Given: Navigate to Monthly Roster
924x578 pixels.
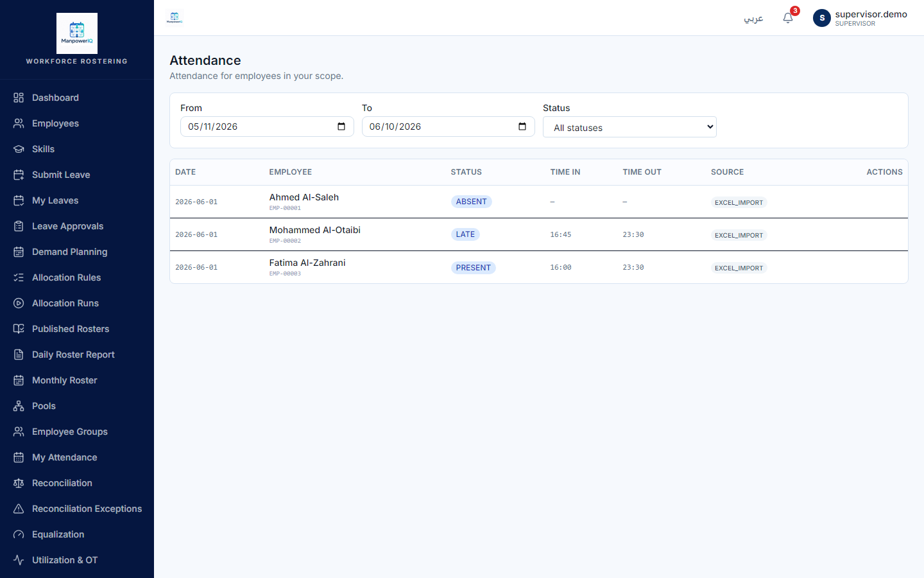Looking at the screenshot, I should click(77, 380).
